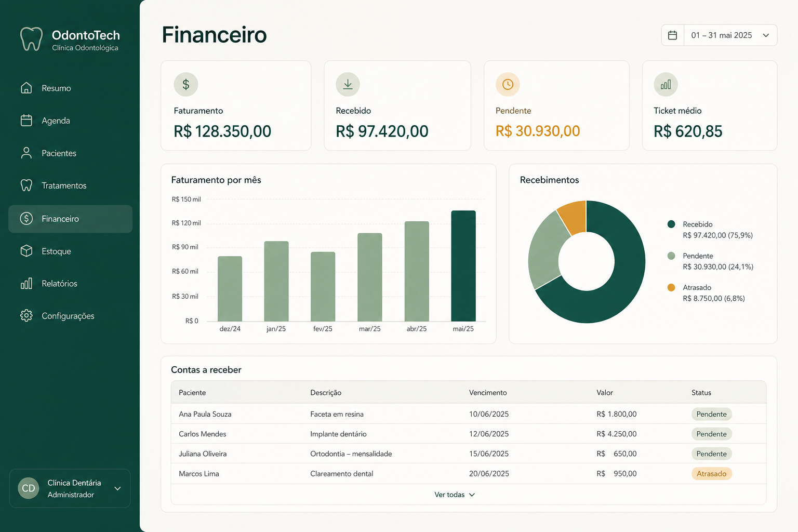Click the Faceta em resina description

pyautogui.click(x=337, y=414)
